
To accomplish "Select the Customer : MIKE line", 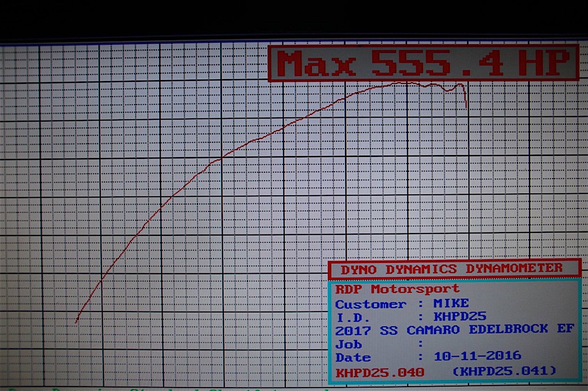I will pyautogui.click(x=402, y=304).
